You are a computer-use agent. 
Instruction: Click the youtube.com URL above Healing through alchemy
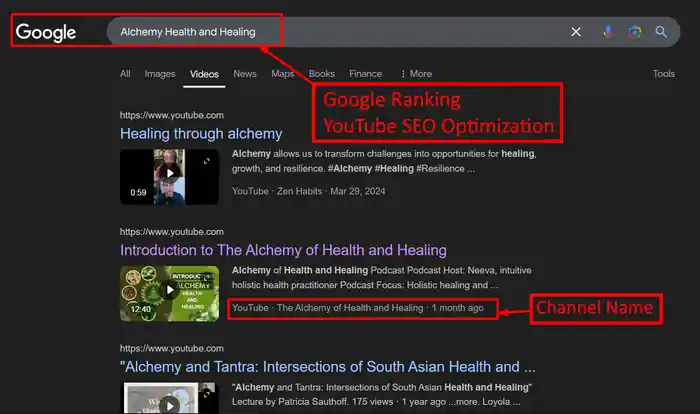[172, 115]
